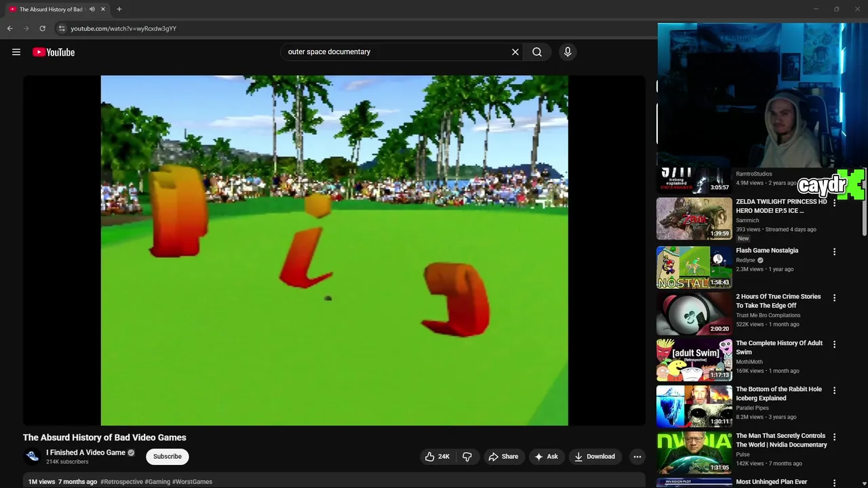Open site information icon in address bar
This screenshot has width=868, height=488.
[62, 28]
